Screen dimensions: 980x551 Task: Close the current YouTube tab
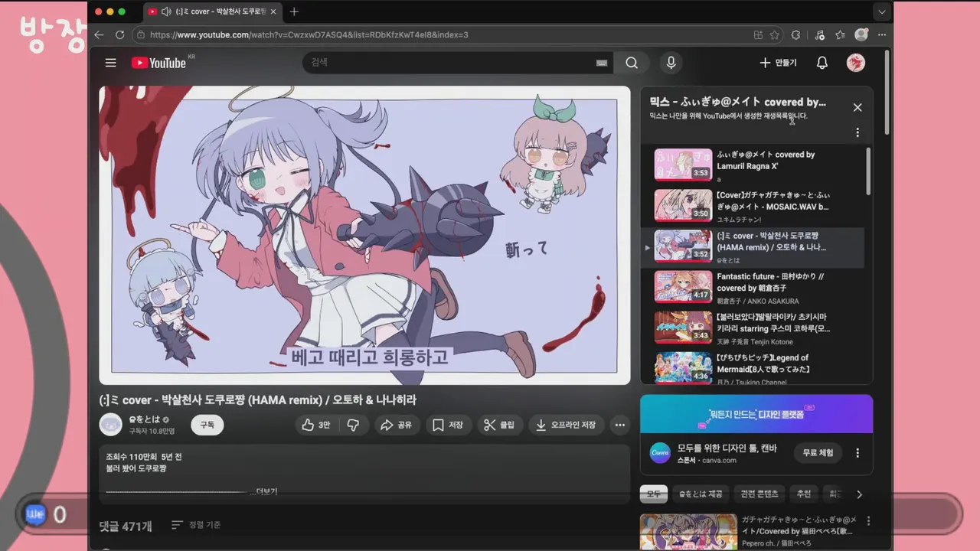tap(273, 11)
